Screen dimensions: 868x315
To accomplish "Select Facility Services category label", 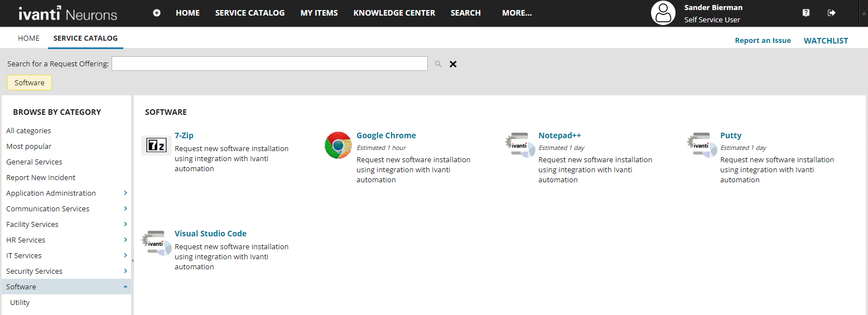I will point(32,224).
